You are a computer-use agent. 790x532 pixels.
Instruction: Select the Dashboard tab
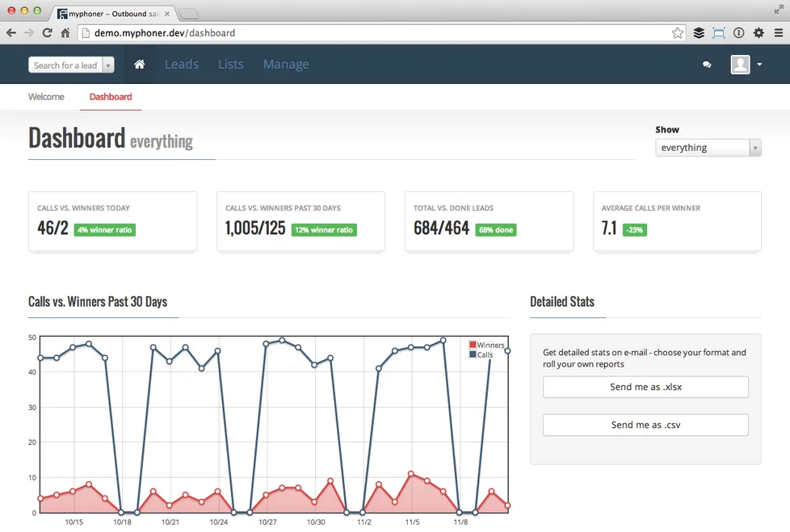pyautogui.click(x=111, y=97)
